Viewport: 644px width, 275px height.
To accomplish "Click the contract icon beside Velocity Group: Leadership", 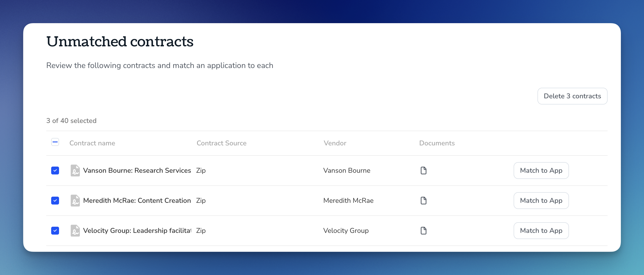I will (75, 231).
